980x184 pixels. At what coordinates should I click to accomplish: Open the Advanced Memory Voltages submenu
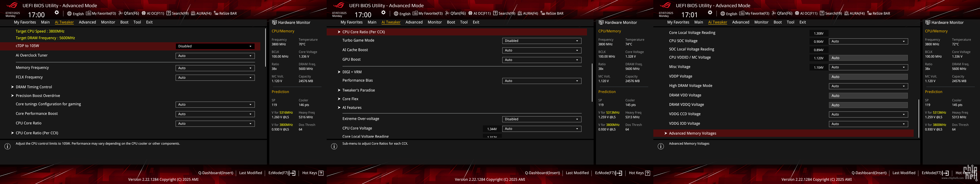coord(783,133)
